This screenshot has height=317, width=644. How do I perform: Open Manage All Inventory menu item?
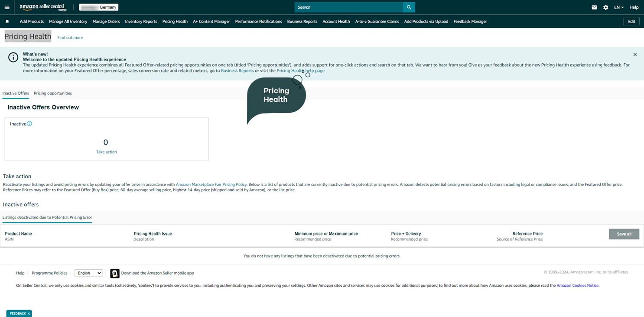[x=68, y=21]
